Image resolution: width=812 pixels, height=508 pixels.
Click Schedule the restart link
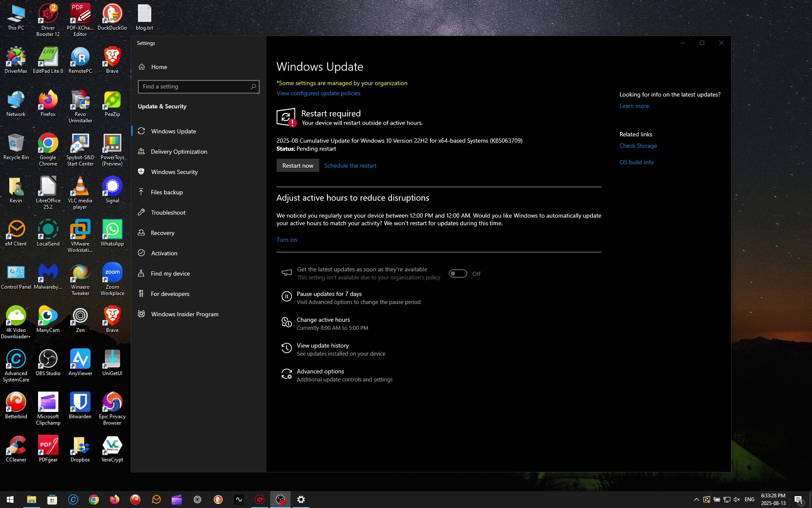click(x=350, y=166)
